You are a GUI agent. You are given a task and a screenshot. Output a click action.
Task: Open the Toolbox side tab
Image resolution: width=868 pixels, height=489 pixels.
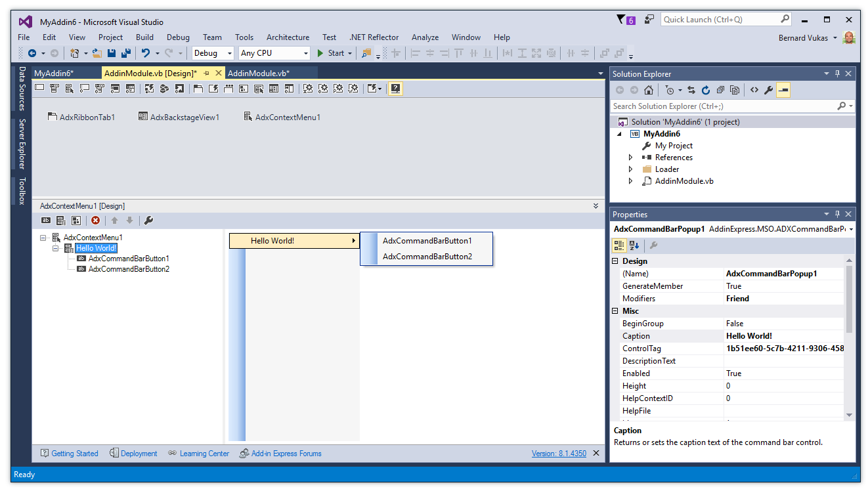[22, 191]
